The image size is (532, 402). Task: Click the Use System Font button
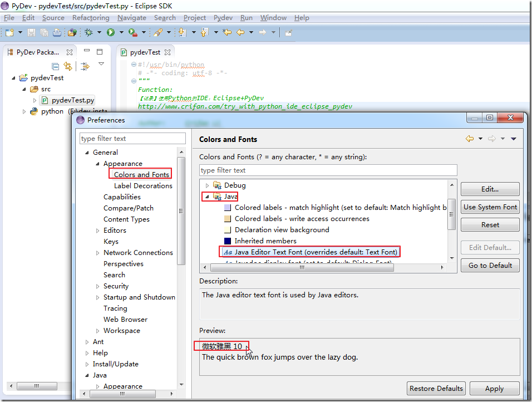click(490, 207)
